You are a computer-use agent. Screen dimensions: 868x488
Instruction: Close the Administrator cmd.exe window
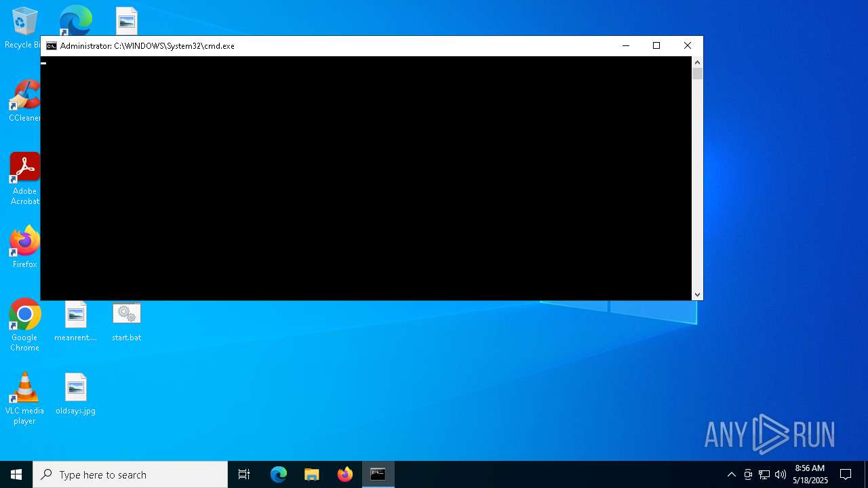pos(688,46)
